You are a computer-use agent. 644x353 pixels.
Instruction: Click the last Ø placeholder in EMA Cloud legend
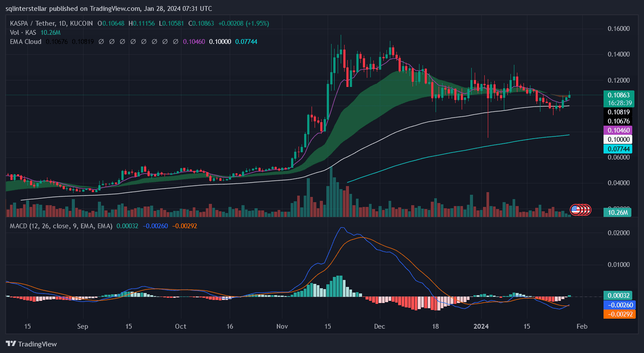[176, 41]
